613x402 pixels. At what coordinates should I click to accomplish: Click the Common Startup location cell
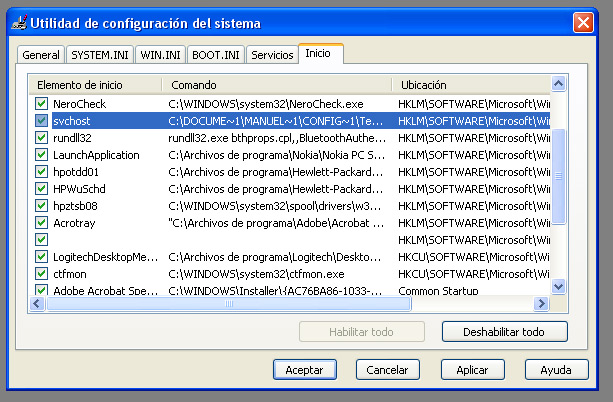click(x=438, y=291)
